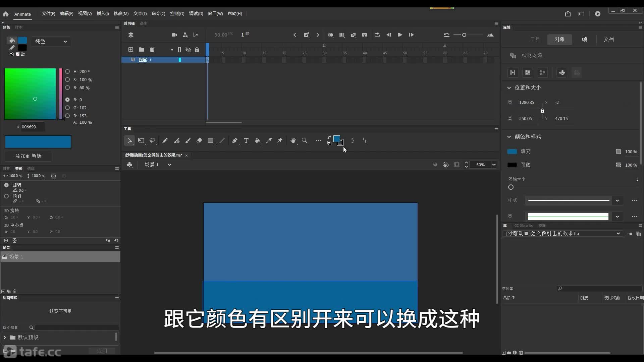
Task: Select the Free Transform tool
Action: pos(141,141)
